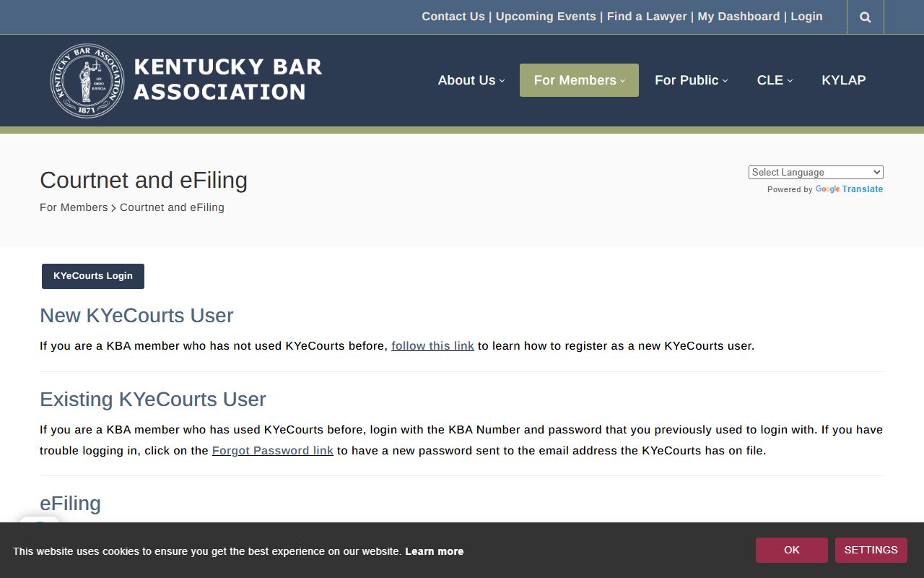Screen dimensions: 924x578
Task: Open the 'follow this link' registration link
Action: pyautogui.click(x=432, y=345)
